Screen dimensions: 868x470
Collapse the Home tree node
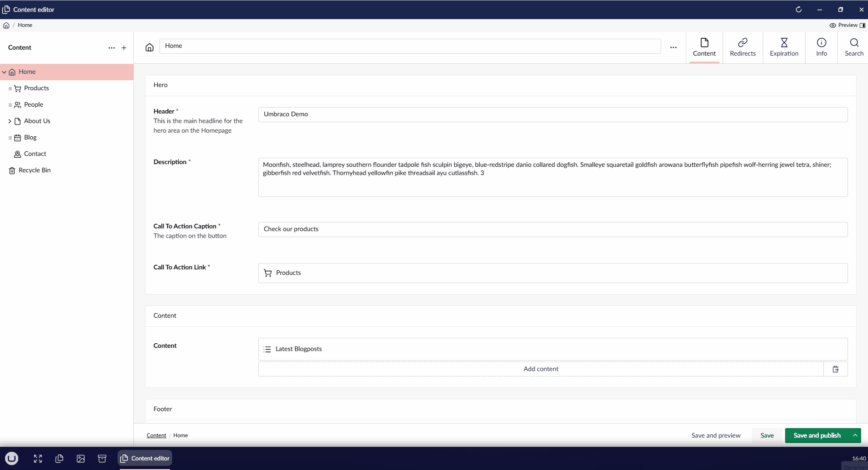4,72
